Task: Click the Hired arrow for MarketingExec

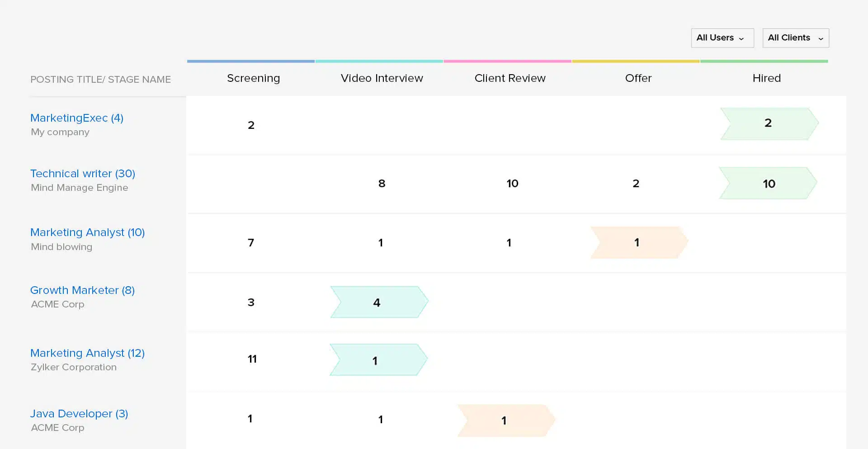Action: tap(768, 123)
